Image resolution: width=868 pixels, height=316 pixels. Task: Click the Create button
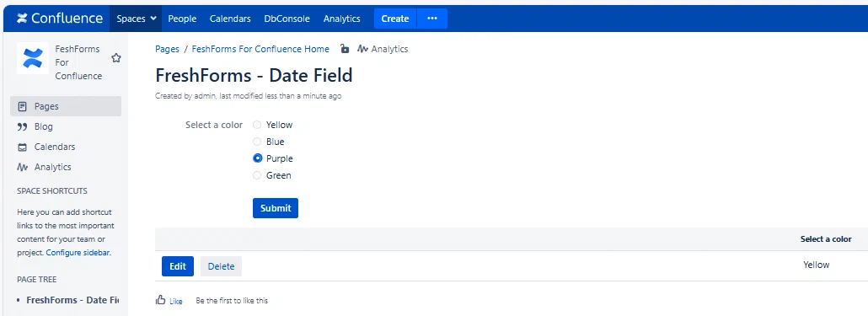pyautogui.click(x=395, y=19)
